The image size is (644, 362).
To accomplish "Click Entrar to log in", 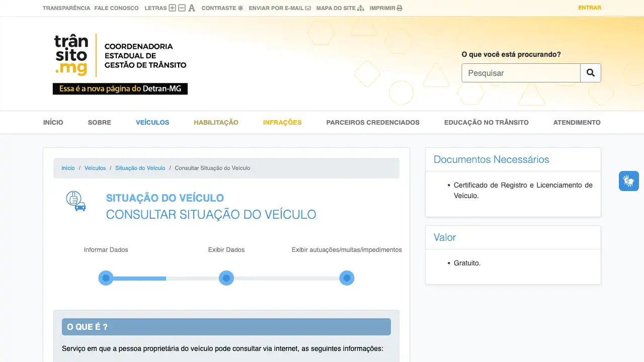I will (589, 8).
